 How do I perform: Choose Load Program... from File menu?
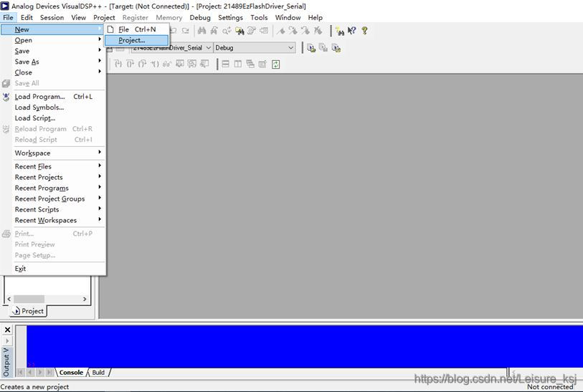click(53, 97)
